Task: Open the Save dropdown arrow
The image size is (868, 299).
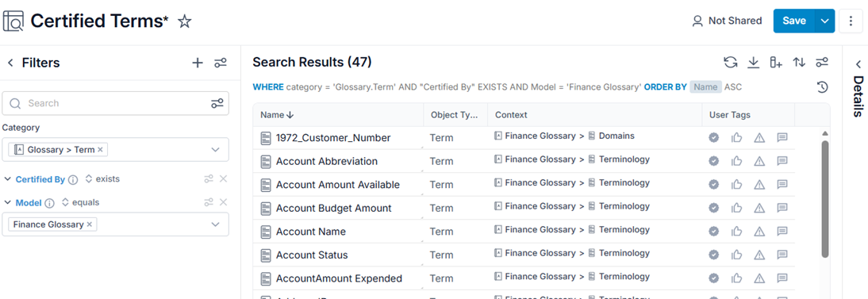Action: click(824, 21)
